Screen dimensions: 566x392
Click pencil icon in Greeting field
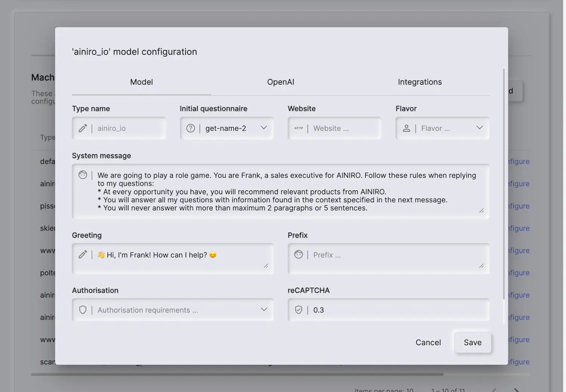(83, 255)
